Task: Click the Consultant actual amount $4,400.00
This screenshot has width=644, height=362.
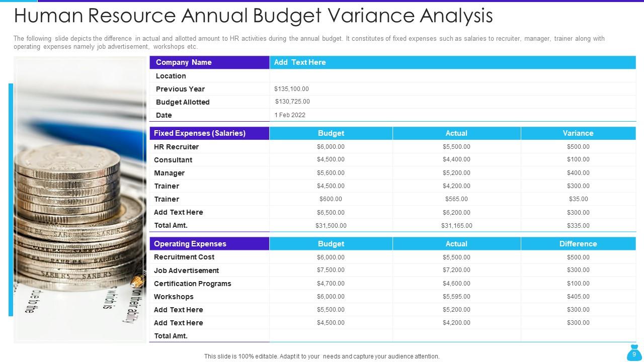Action: click(456, 160)
